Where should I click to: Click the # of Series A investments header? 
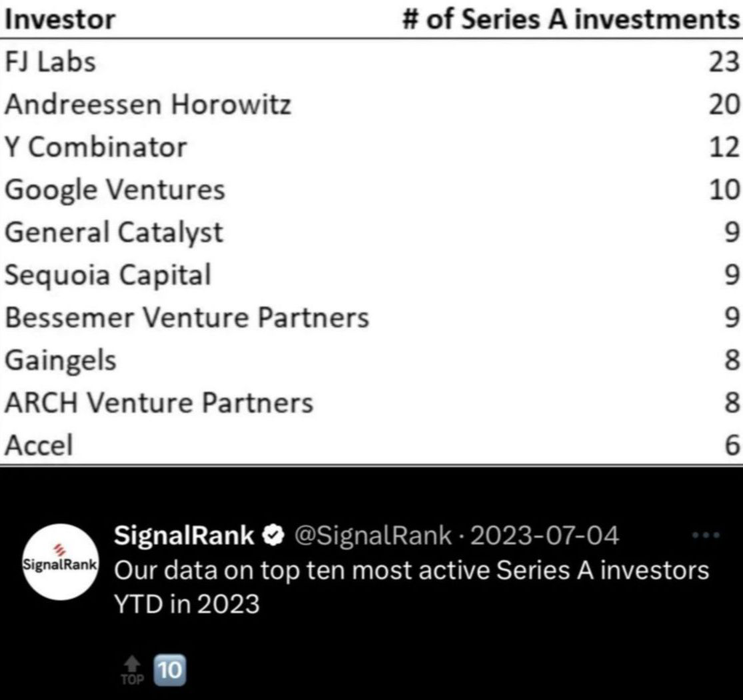click(x=570, y=20)
